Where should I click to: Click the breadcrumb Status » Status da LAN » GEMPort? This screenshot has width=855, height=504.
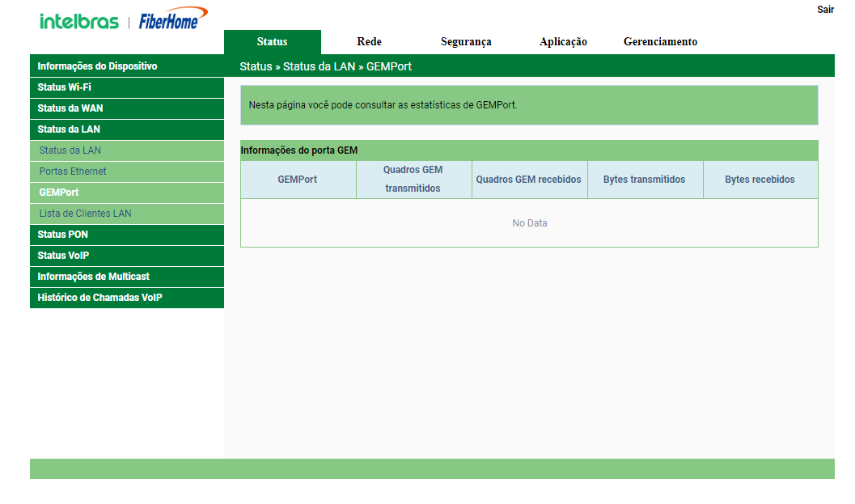(x=325, y=66)
